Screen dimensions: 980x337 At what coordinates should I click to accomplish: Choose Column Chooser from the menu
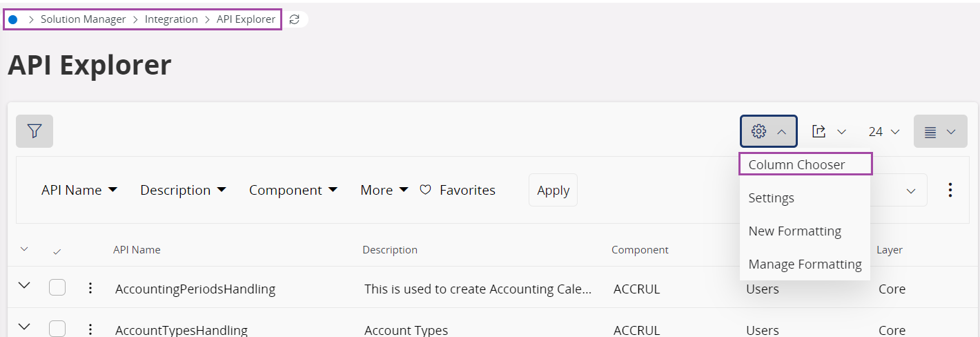click(796, 164)
